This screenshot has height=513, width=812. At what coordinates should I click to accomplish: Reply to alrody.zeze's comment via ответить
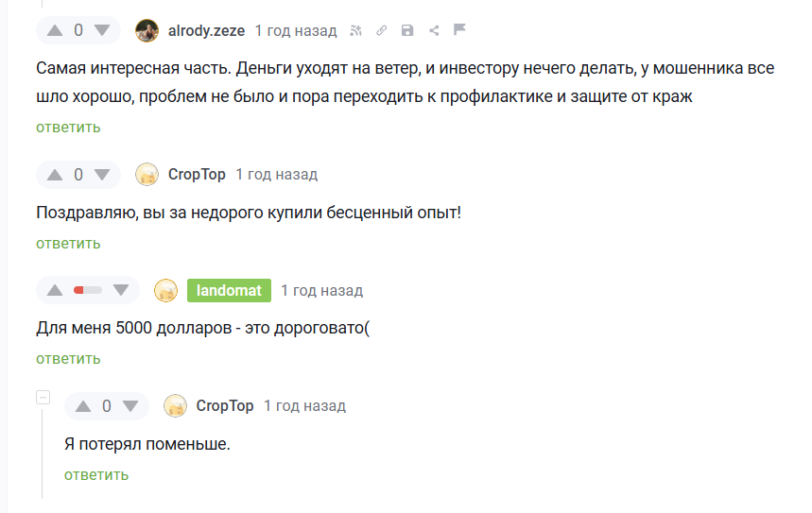[68, 128]
